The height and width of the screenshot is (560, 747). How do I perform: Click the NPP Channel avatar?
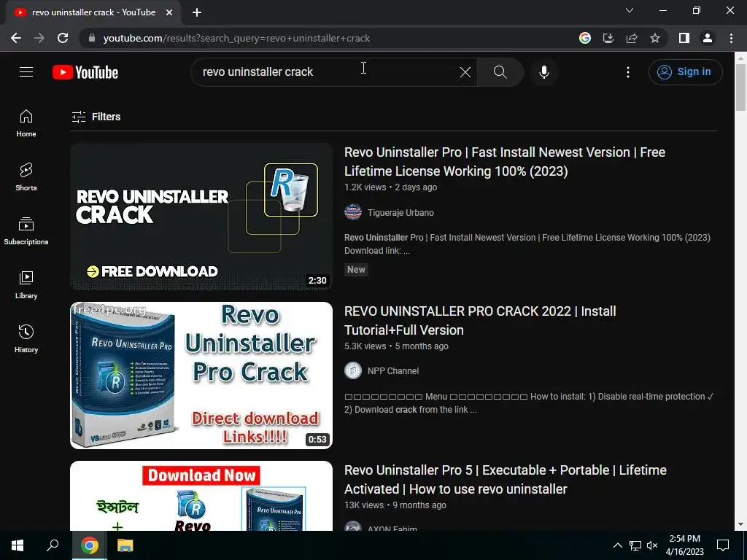coord(353,370)
